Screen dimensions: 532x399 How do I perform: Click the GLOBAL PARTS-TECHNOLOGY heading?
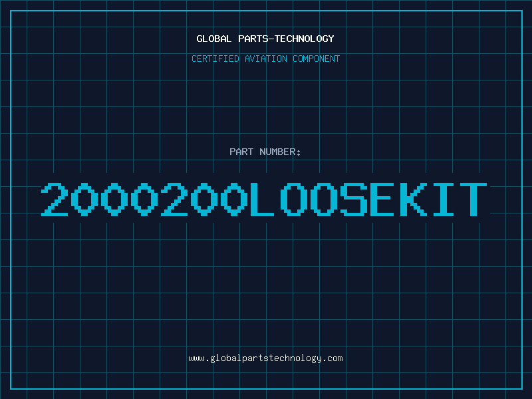coord(265,39)
